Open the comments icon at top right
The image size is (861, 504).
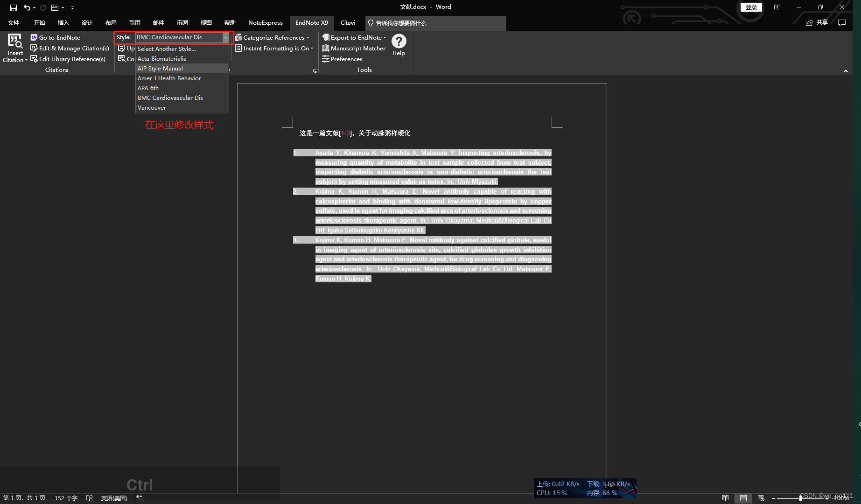pos(842,22)
